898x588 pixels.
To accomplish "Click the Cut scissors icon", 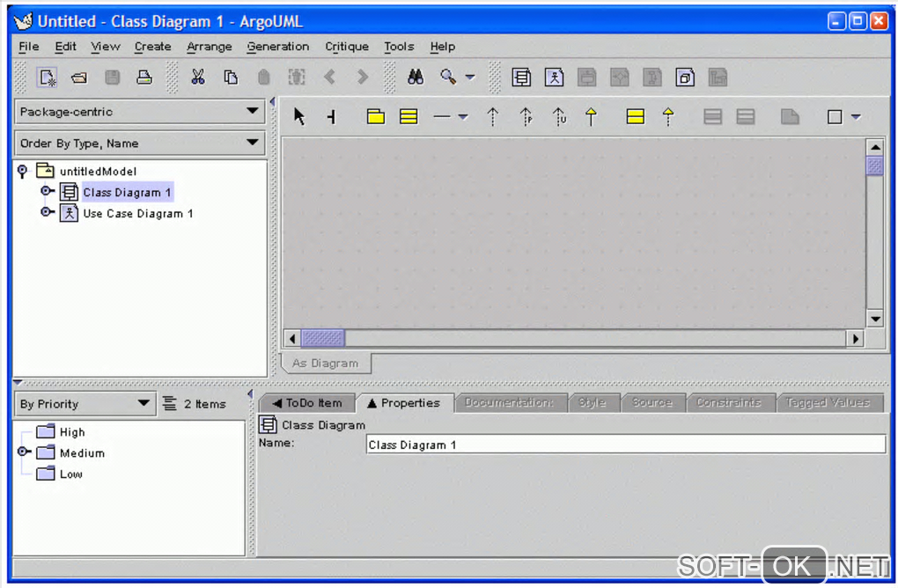I will (x=198, y=77).
